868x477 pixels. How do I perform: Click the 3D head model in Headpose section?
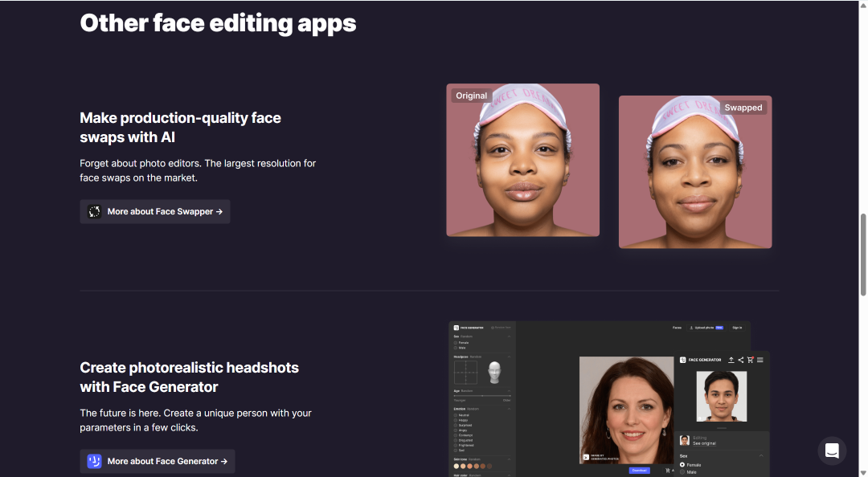point(494,373)
